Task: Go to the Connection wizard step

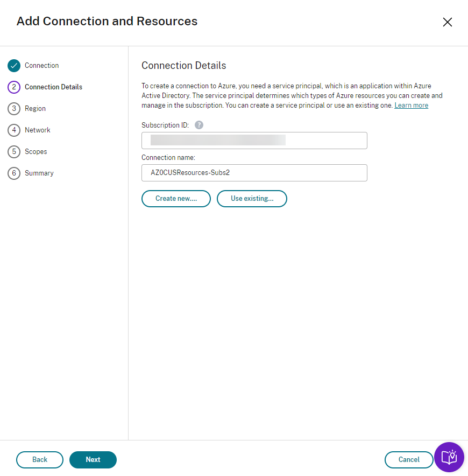Action: coord(42,66)
